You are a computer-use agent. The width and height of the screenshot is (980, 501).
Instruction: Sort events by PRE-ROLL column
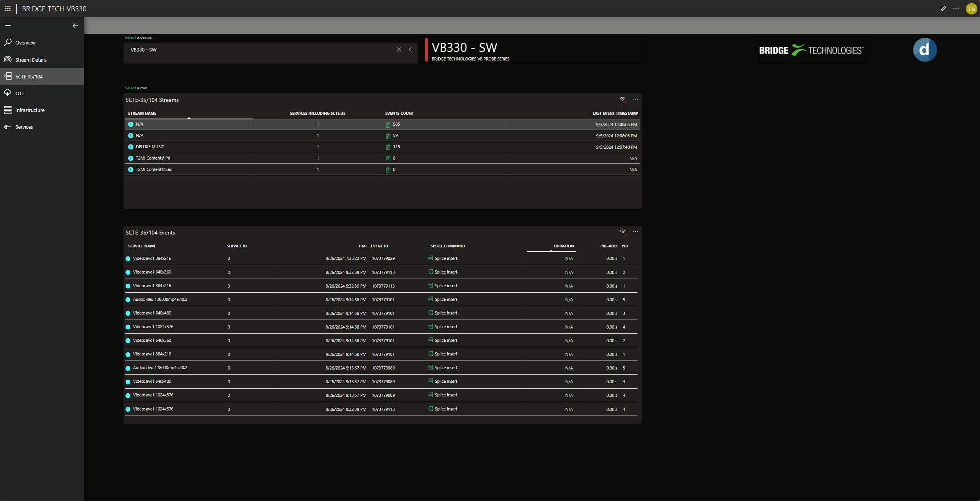(609, 246)
